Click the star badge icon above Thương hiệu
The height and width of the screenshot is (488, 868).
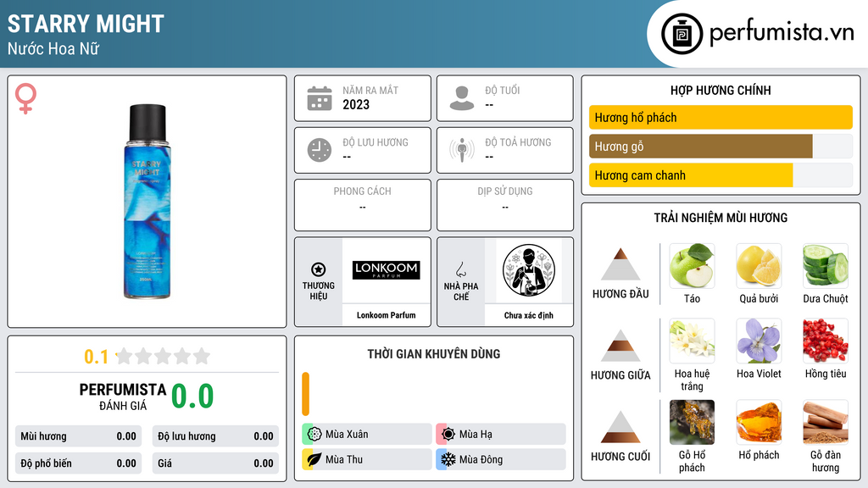tap(319, 269)
